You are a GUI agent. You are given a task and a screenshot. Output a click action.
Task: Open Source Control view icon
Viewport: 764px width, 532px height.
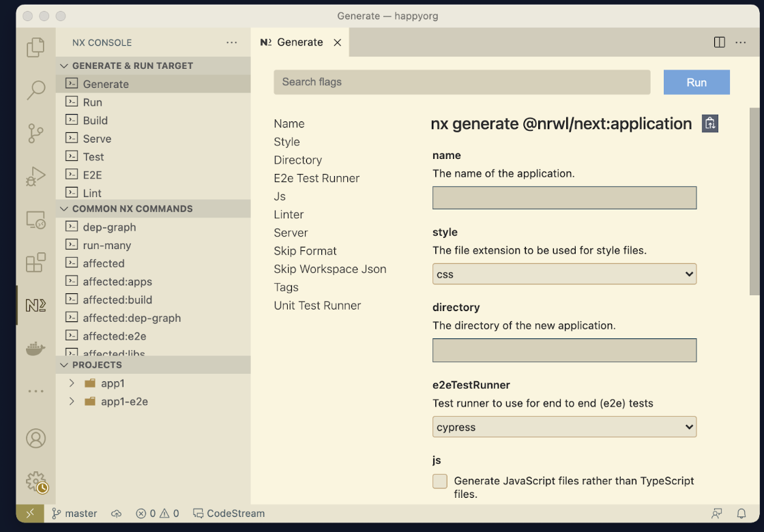pos(35,133)
